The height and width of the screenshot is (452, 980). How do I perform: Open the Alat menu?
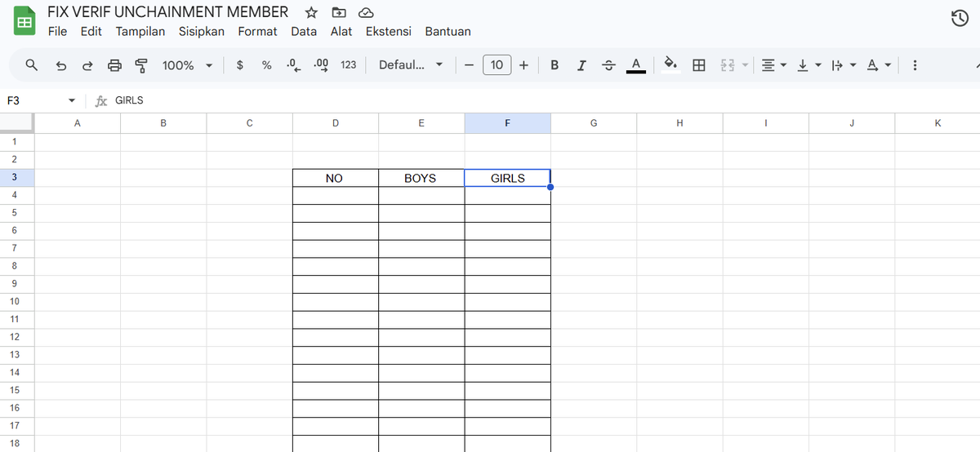pyautogui.click(x=341, y=31)
